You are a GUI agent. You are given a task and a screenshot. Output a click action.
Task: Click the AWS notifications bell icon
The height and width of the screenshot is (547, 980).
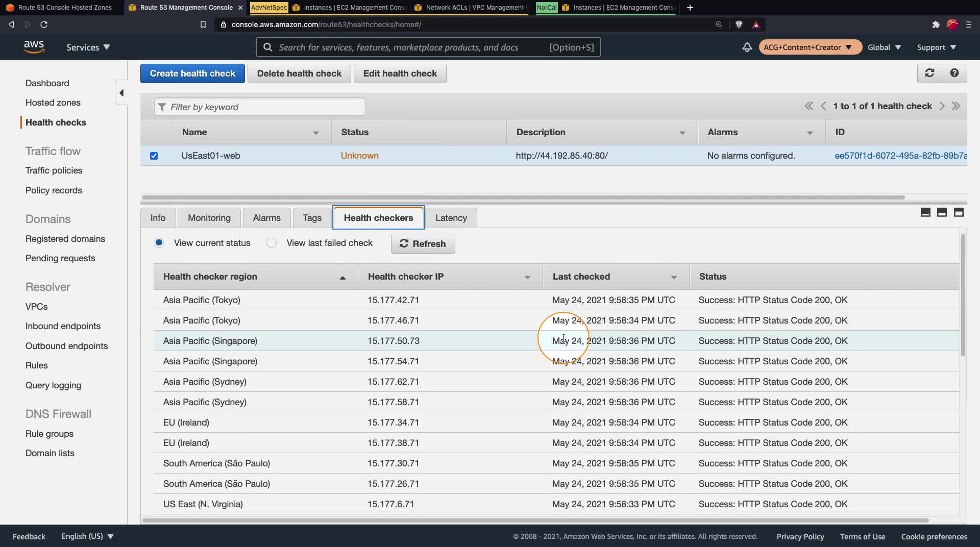747,47
